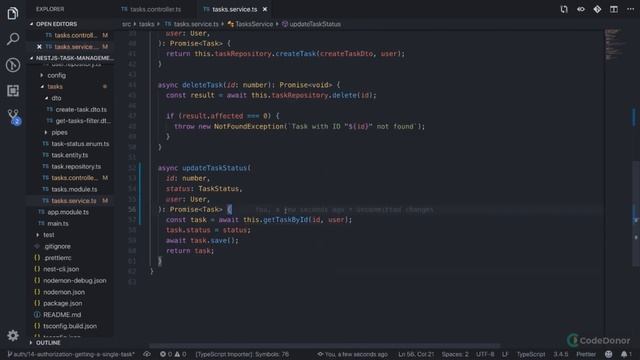Open package.json file
Image resolution: width=640 pixels, height=360 pixels.
click(62, 303)
